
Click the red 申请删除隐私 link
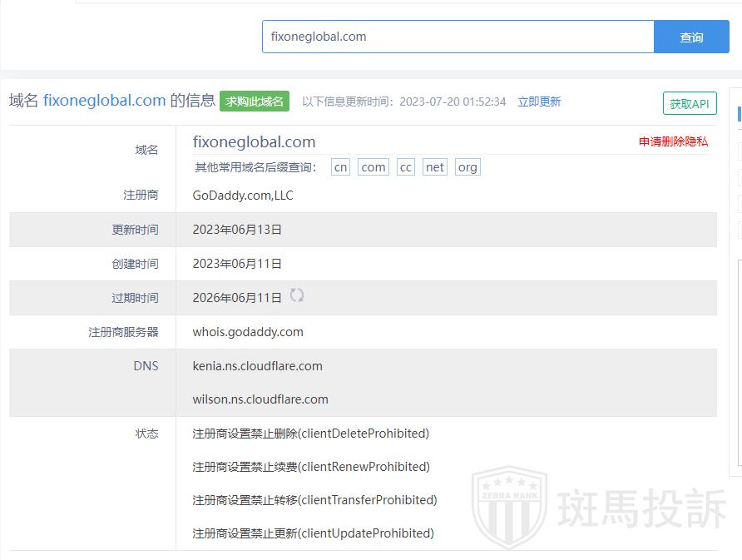[x=673, y=141]
